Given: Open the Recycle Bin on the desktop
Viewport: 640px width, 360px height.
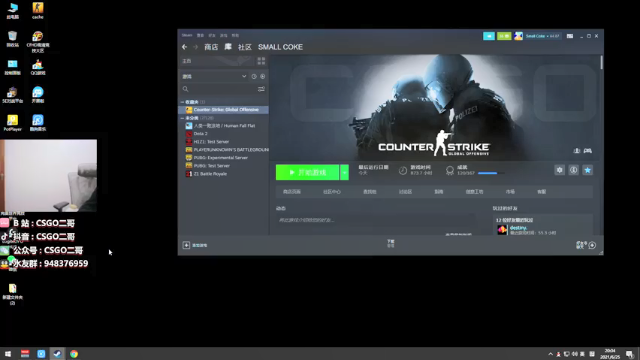Looking at the screenshot, I should point(13,39).
